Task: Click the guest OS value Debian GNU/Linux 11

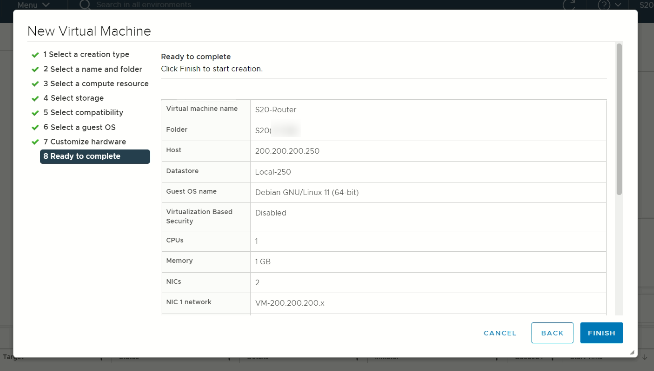Action: pyautogui.click(x=307, y=192)
